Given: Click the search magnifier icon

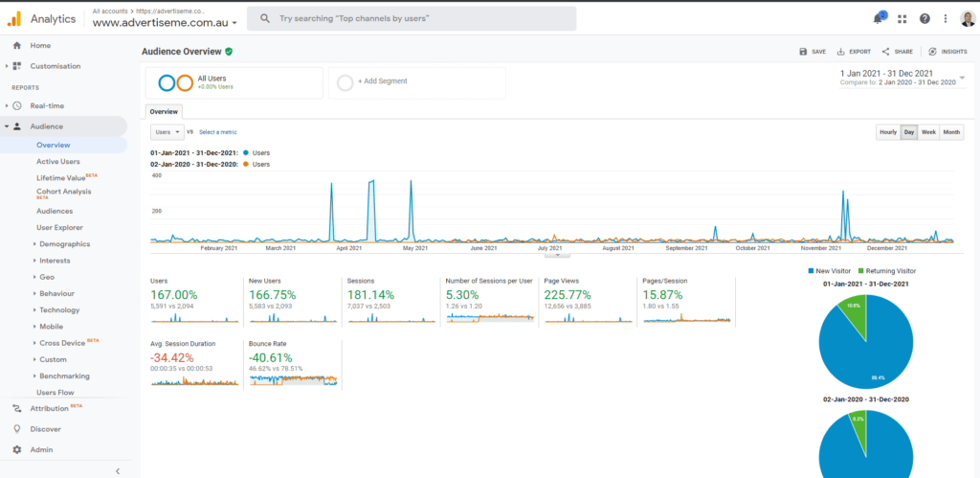Looking at the screenshot, I should tap(265, 19).
